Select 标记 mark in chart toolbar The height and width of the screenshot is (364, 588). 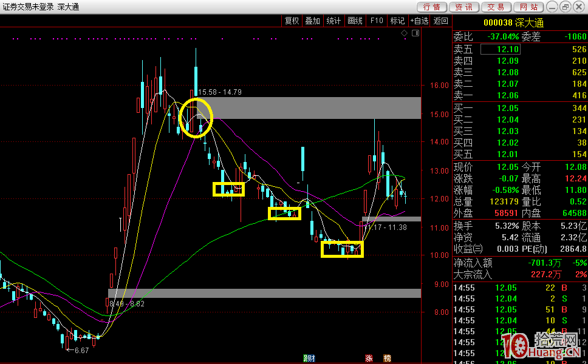tap(397, 21)
